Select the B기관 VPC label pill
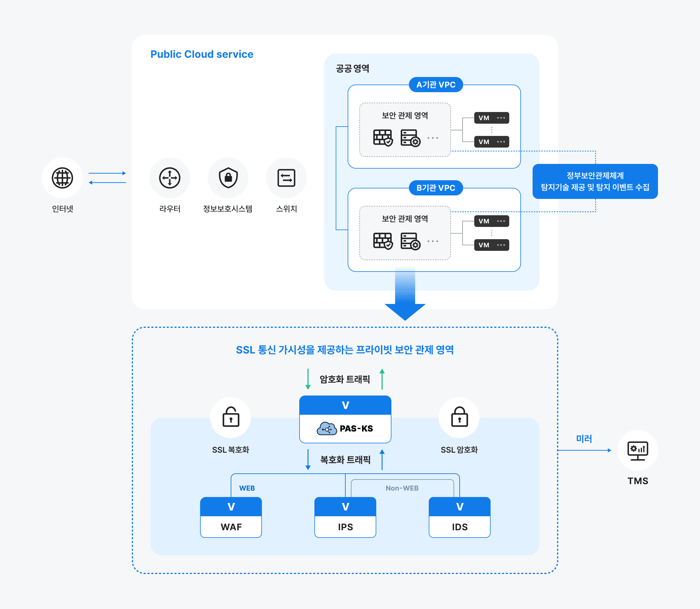This screenshot has width=700, height=609. pyautogui.click(x=436, y=188)
